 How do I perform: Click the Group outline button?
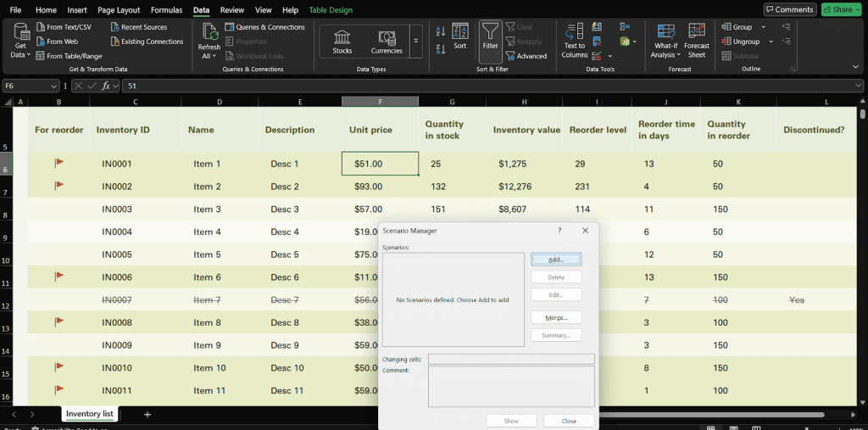click(x=737, y=26)
